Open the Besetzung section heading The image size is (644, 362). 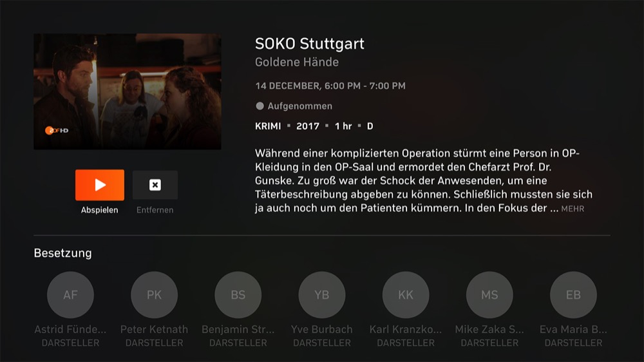pos(63,253)
